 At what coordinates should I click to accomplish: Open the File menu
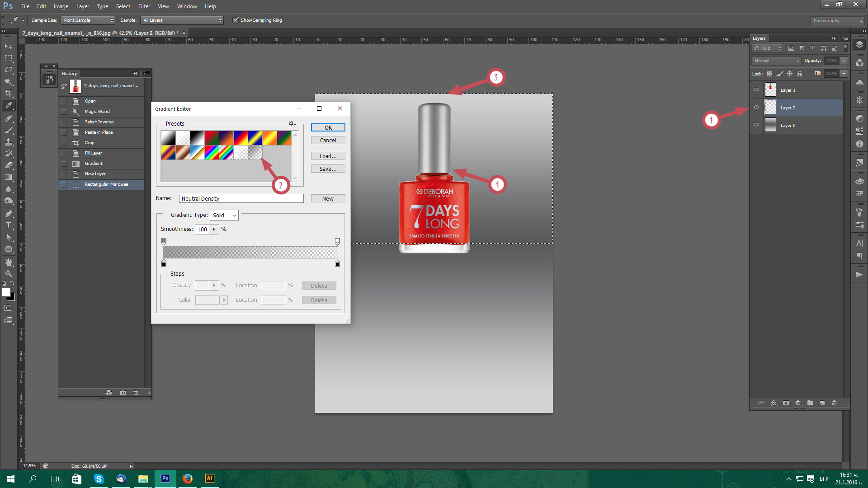click(25, 6)
